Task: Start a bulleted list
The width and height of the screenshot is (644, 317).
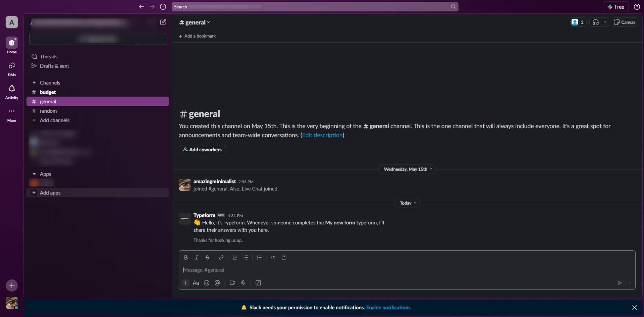Action: [x=246, y=258]
